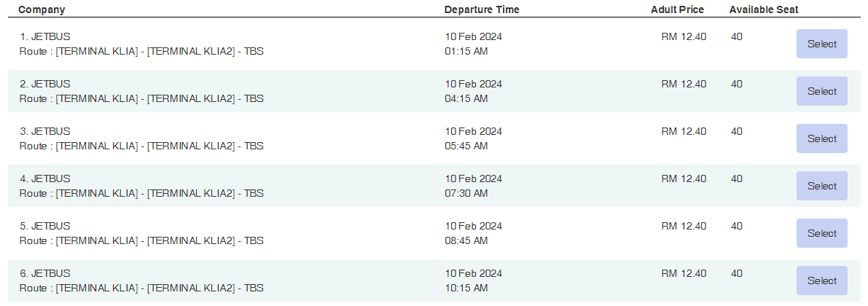Select the 04:15 AM JETBUS departure
Viewport: 868px width, 306px height.
pyautogui.click(x=821, y=91)
